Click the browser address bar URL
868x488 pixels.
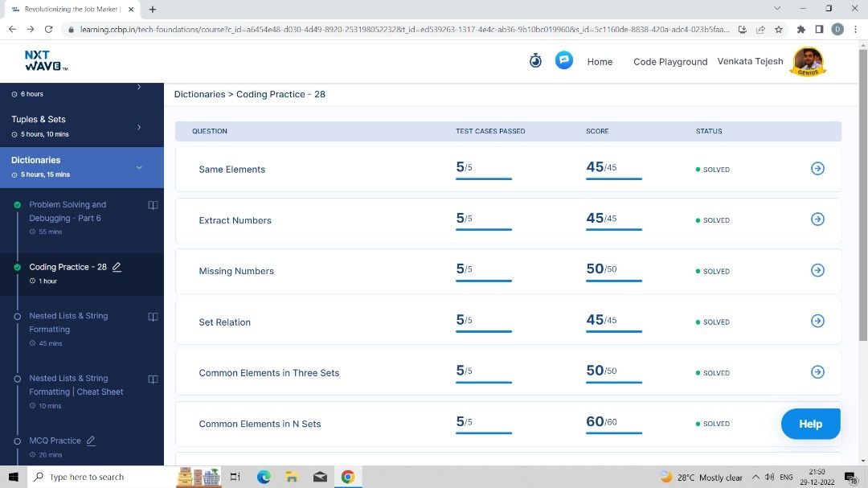pyautogui.click(x=404, y=30)
